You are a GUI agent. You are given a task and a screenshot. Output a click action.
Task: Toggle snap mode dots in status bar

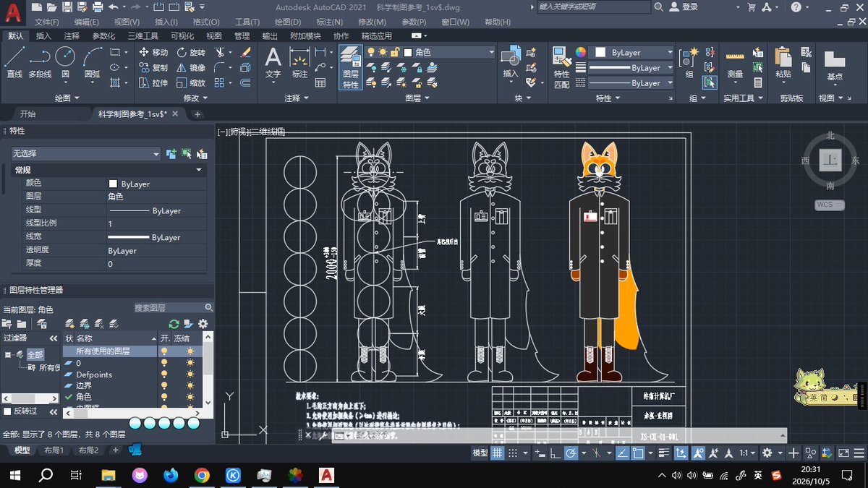click(x=513, y=453)
